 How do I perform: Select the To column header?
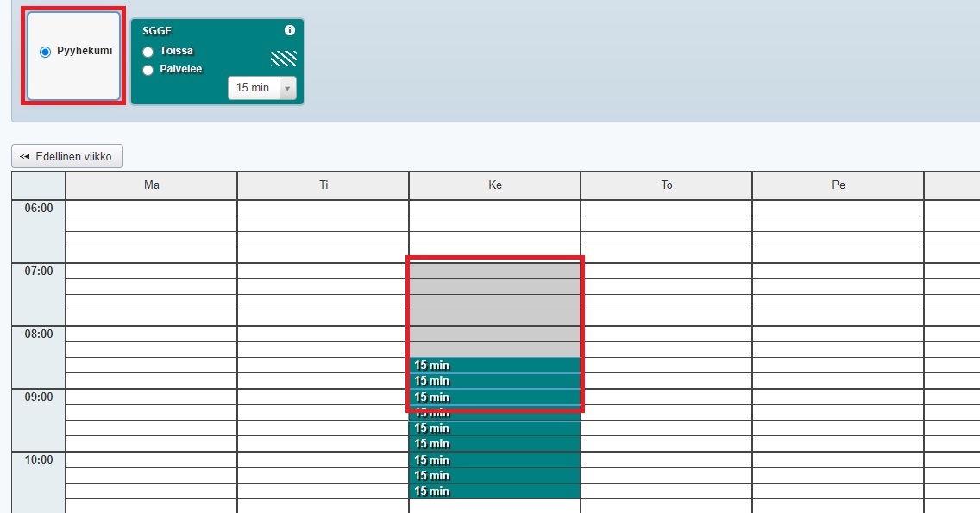[x=666, y=185]
